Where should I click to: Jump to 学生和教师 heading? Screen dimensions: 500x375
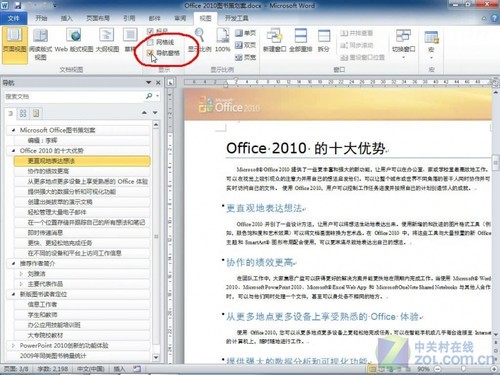[x=82, y=315]
